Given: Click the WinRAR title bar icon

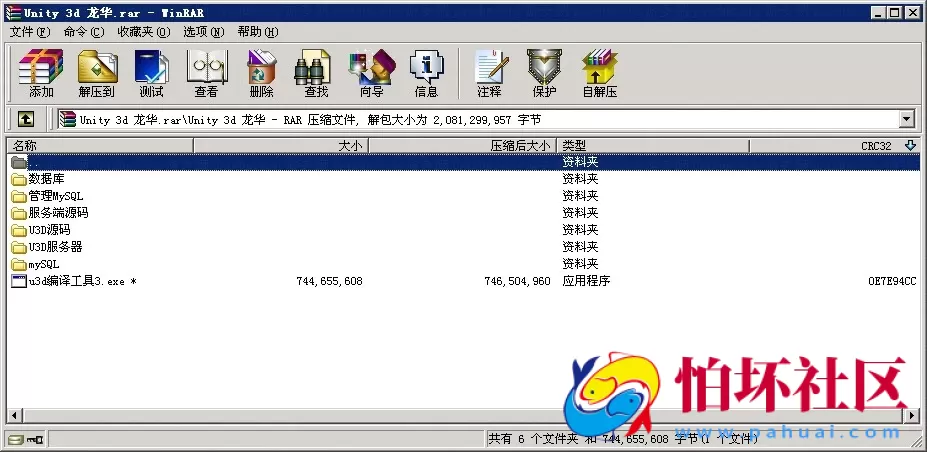Looking at the screenshot, I should click(13, 13).
